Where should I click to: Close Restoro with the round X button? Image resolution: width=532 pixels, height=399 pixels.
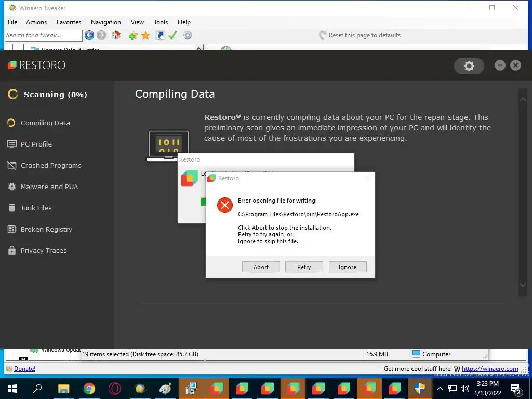click(515, 65)
